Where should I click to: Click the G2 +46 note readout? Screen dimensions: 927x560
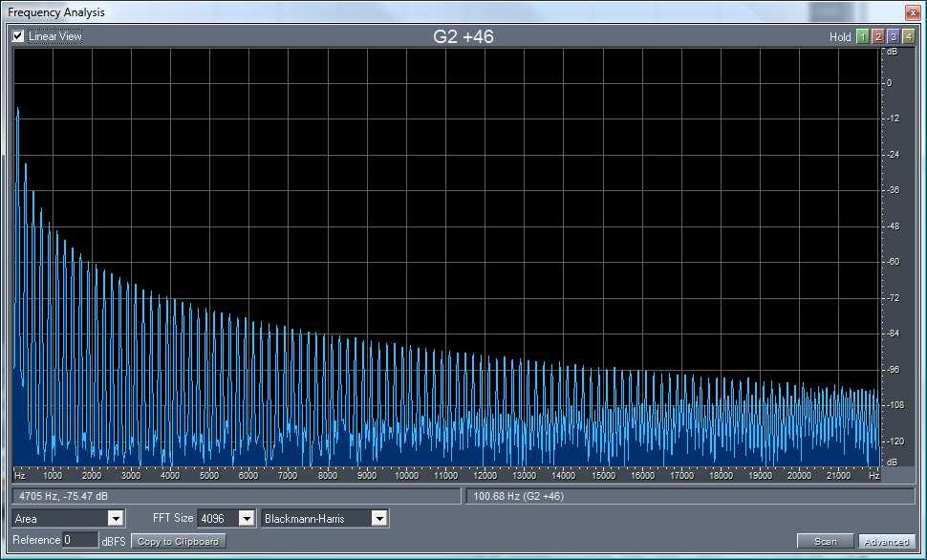pos(463,36)
